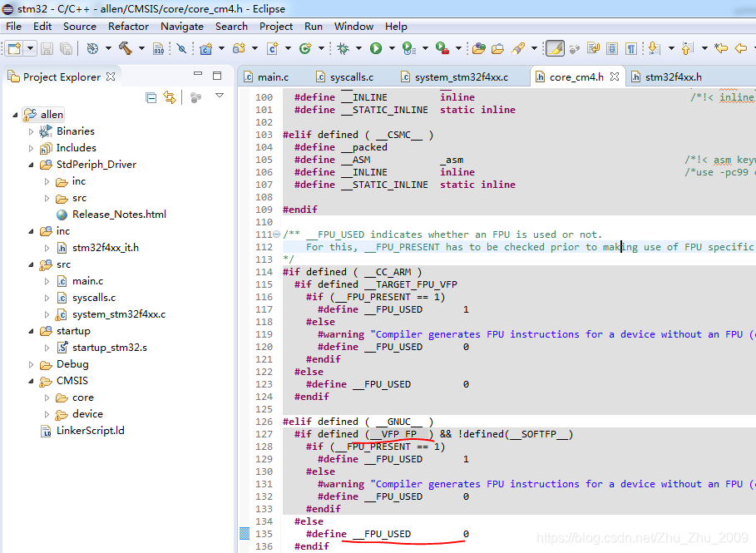Screen dimensions: 756x553
Task: Close the Project Explorer view tab
Action: click(111, 77)
